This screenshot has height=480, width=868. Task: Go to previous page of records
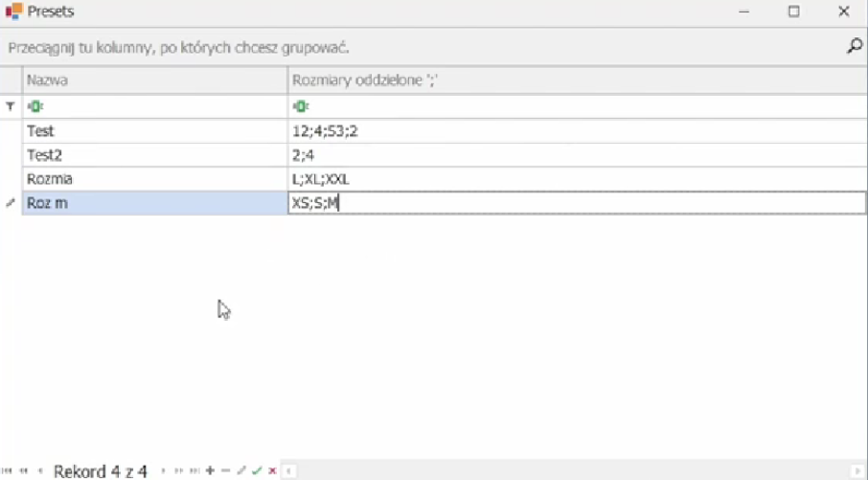(24, 470)
